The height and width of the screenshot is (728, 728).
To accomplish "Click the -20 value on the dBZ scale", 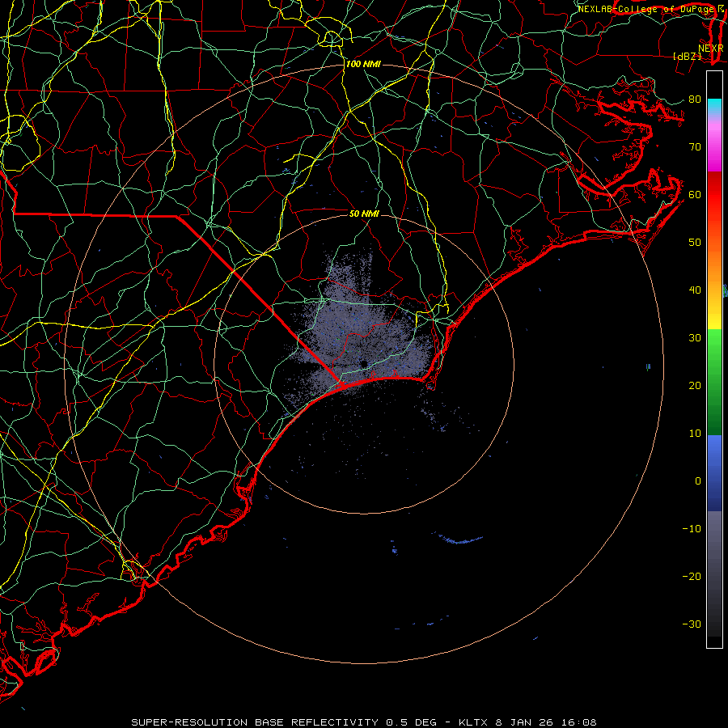I will [692, 576].
